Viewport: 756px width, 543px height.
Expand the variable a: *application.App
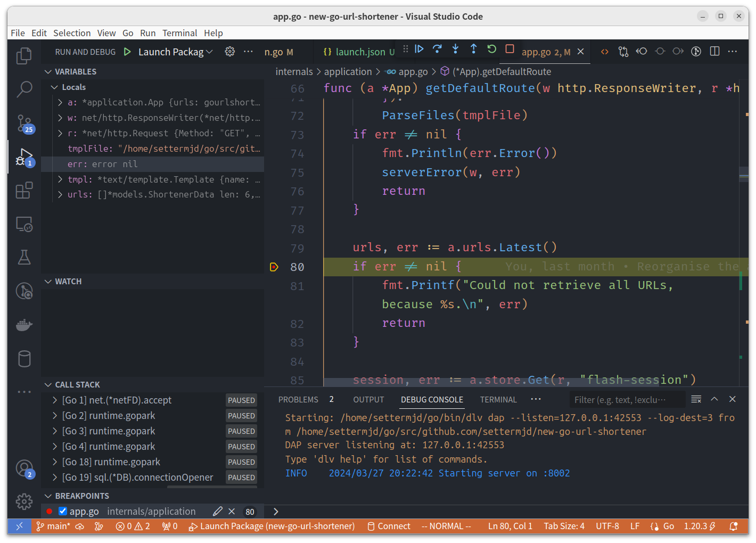[x=60, y=102]
